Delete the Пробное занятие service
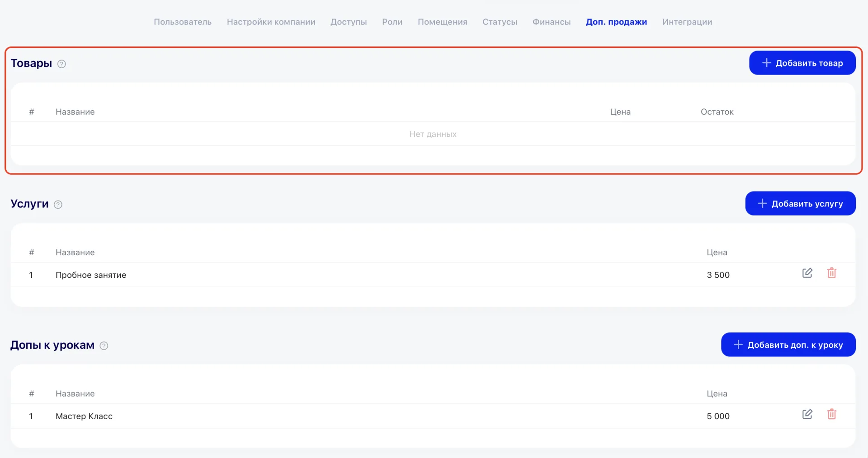868x458 pixels. (832, 273)
